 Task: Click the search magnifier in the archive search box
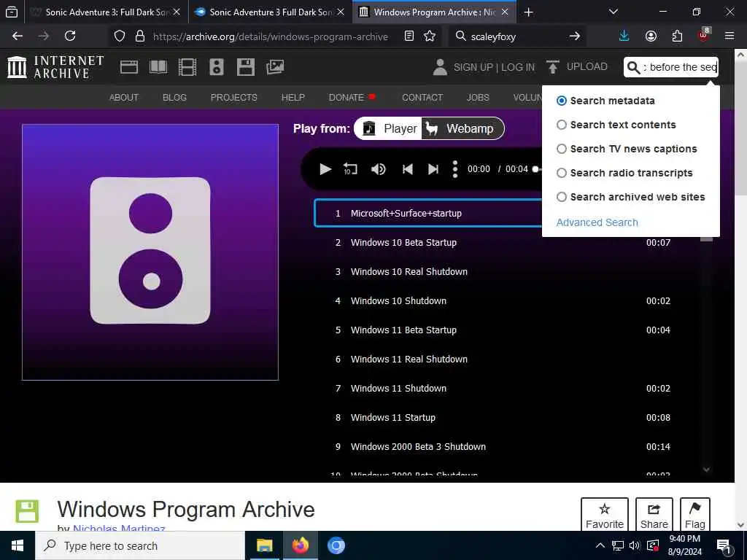(633, 67)
